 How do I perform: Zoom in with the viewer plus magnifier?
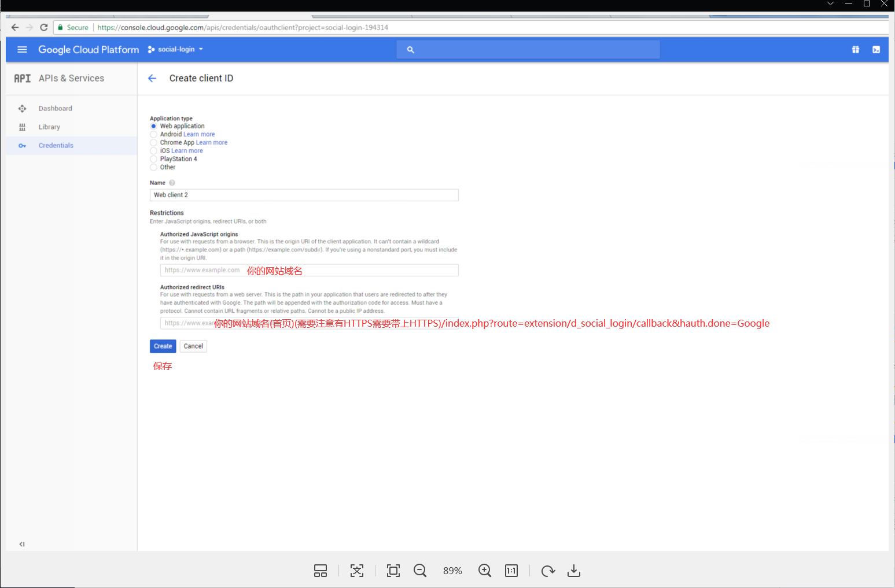click(485, 571)
